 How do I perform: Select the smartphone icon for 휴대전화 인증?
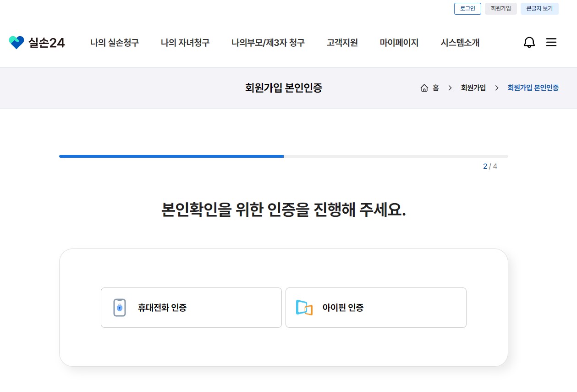point(119,307)
